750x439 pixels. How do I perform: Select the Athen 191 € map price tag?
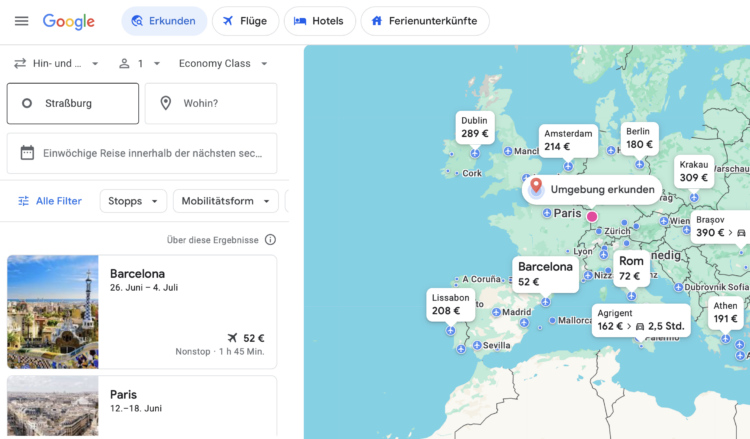726,312
